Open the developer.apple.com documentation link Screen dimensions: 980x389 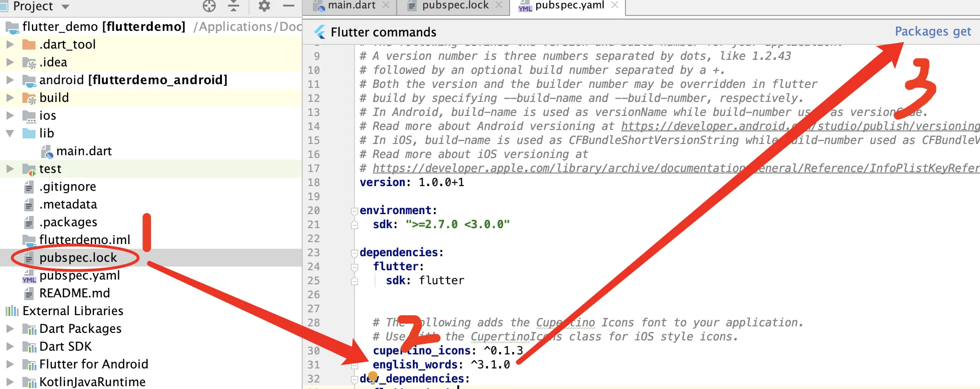coord(676,168)
